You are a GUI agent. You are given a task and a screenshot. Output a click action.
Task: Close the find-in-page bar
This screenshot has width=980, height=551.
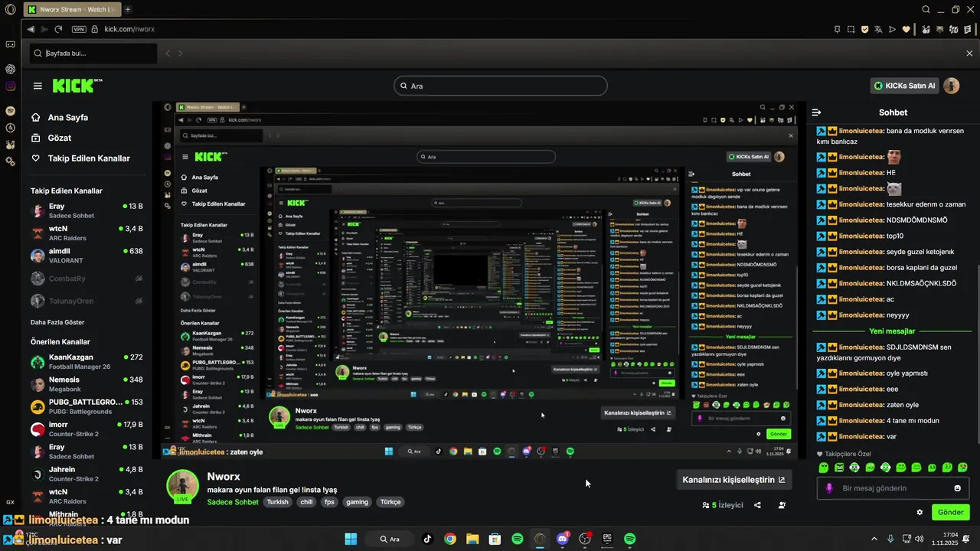click(969, 53)
